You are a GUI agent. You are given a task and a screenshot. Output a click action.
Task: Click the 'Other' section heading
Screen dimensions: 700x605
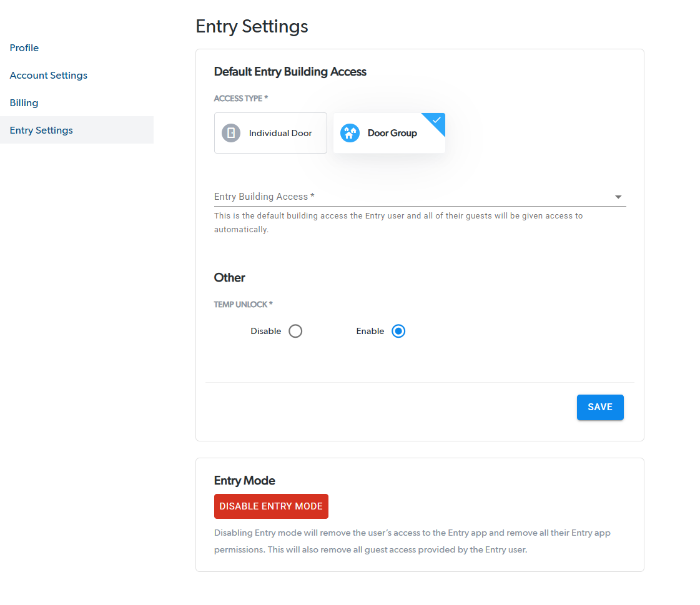click(x=229, y=278)
